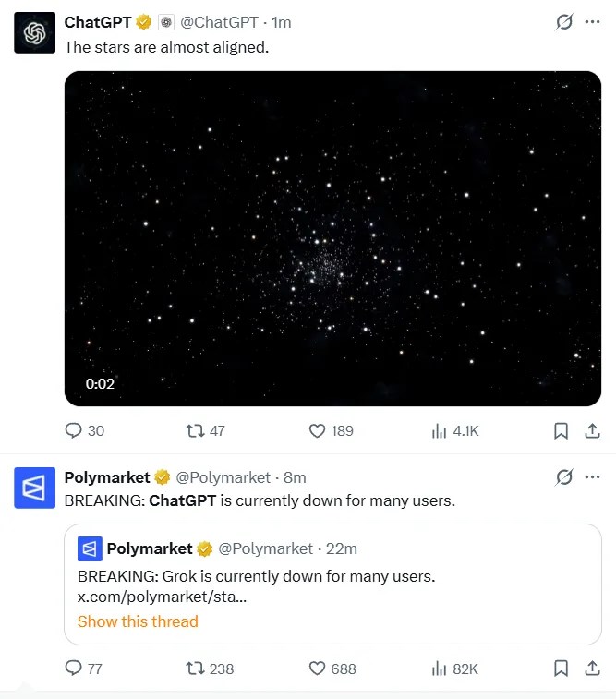This screenshot has height=699, width=616.
Task: Open the ChatGPT profile avatar
Action: 35,33
